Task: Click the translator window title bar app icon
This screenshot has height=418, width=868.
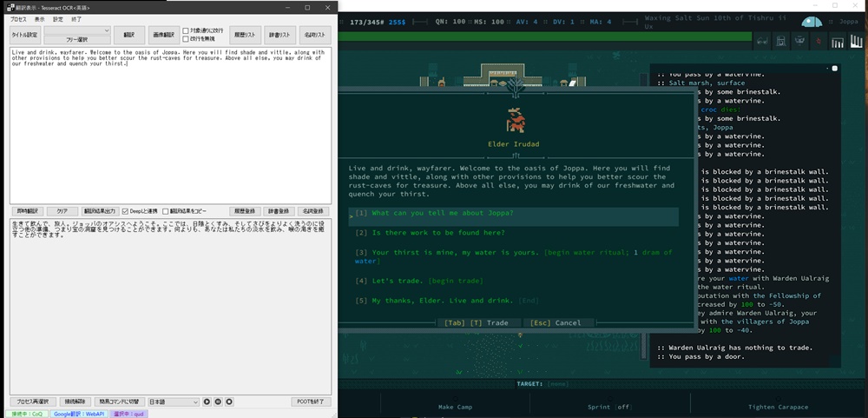Action: point(10,8)
